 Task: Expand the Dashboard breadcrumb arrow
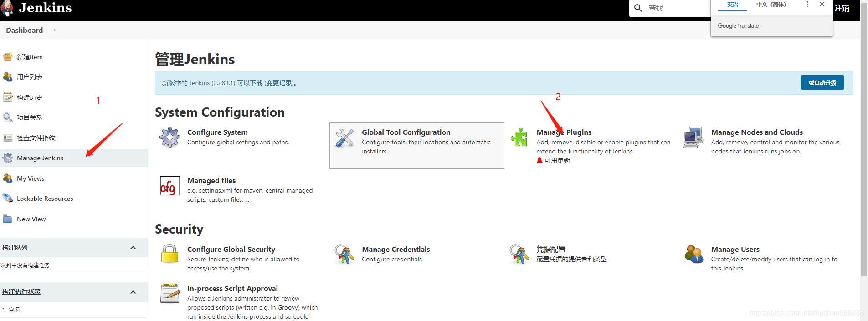(54, 30)
